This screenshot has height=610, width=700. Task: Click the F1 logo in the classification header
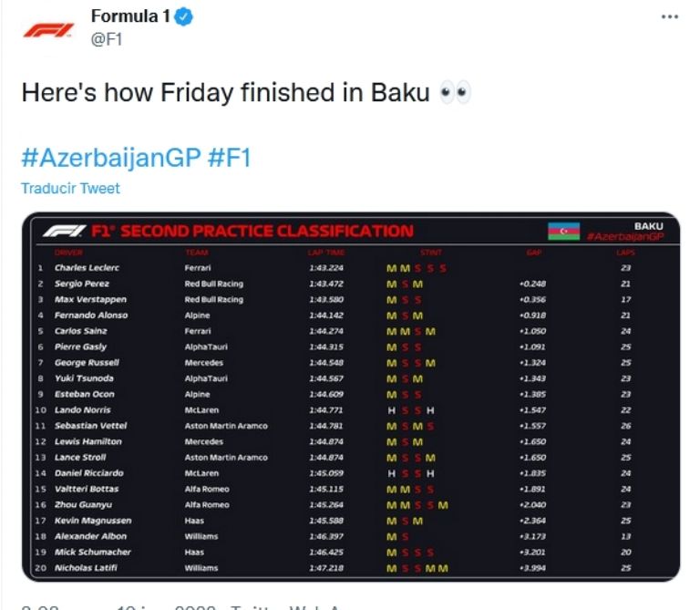pyautogui.click(x=64, y=232)
